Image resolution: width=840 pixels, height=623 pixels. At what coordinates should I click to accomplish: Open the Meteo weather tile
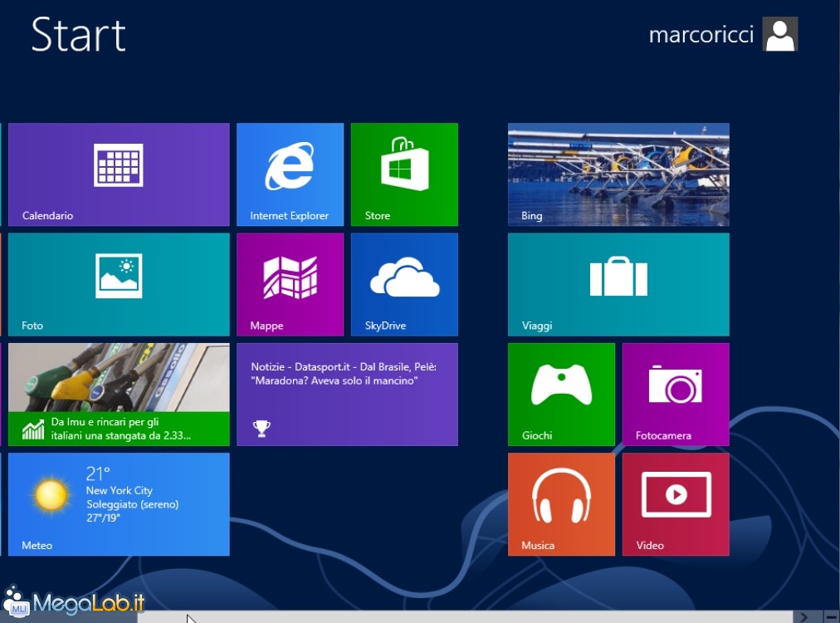[119, 504]
